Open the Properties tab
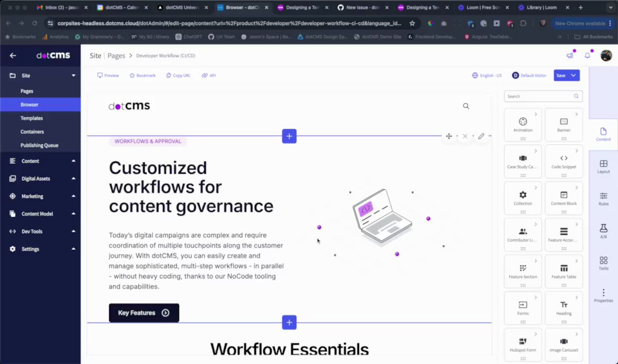This screenshot has height=364, width=618. [603, 295]
